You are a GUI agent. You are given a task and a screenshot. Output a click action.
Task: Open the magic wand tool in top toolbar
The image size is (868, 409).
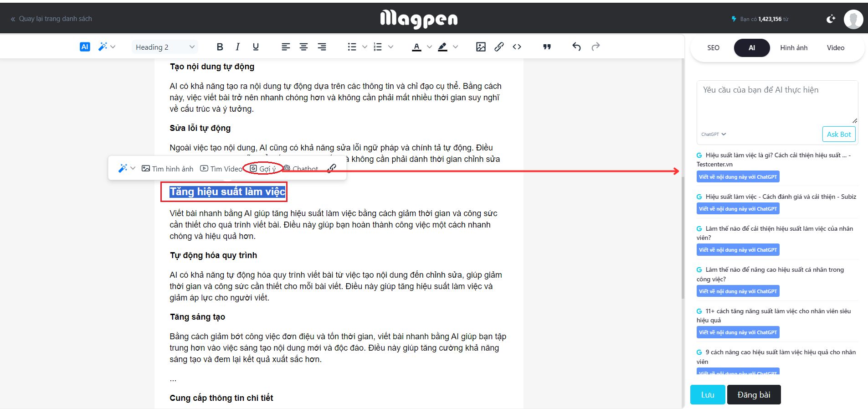[103, 47]
